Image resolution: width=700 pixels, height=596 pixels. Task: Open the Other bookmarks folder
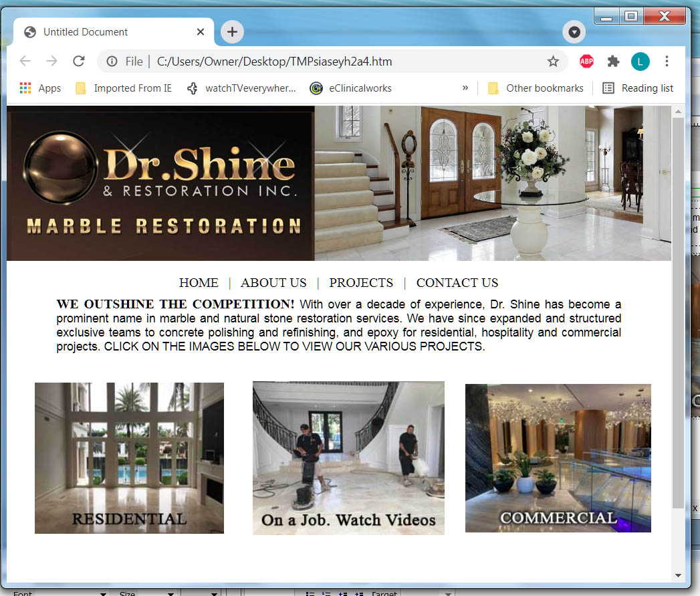pos(536,88)
